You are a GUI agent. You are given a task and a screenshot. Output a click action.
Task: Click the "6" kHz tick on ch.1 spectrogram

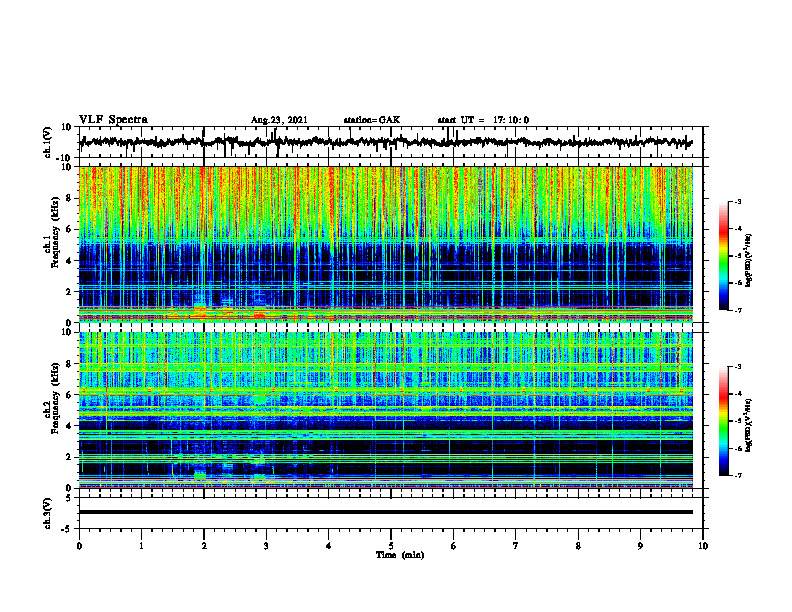pyautogui.click(x=69, y=229)
